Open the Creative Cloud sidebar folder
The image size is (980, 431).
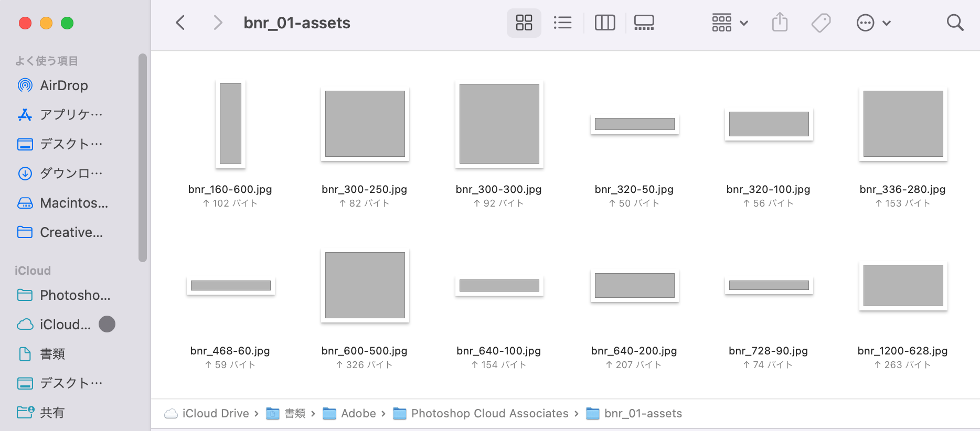71,232
